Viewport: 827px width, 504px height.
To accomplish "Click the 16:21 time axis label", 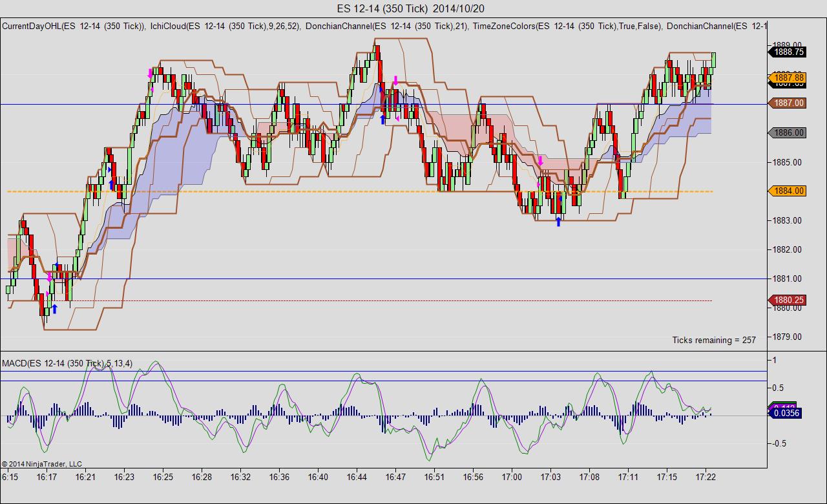I will click(86, 478).
